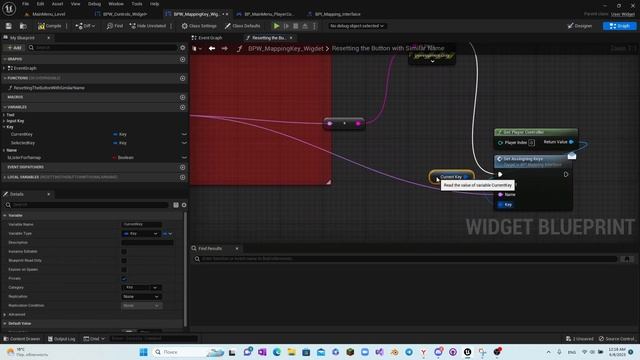This screenshot has width=640, height=360.
Task: Open the Replication dropdown
Action: (x=141, y=296)
